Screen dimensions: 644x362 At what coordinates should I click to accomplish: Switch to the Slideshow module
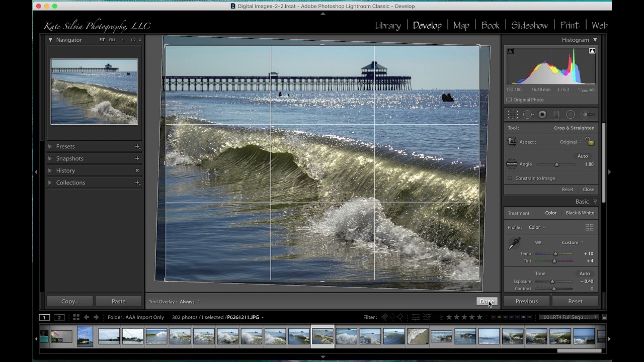530,25
